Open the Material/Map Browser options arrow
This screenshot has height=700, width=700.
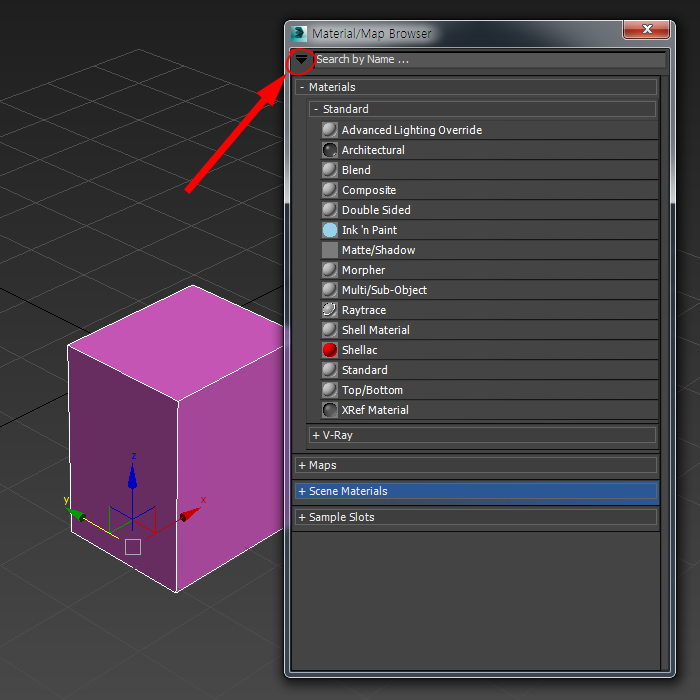(x=301, y=59)
